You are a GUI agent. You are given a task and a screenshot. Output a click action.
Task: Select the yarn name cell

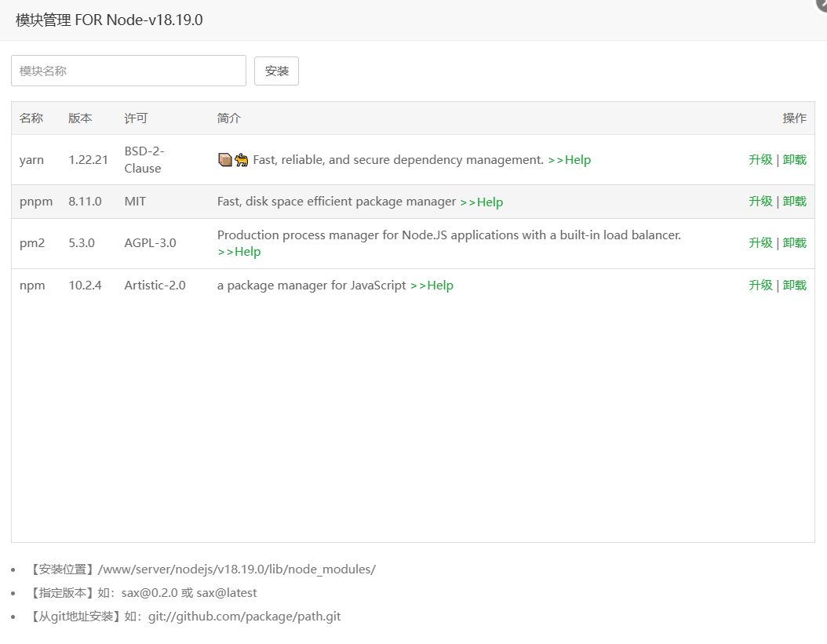(x=31, y=160)
